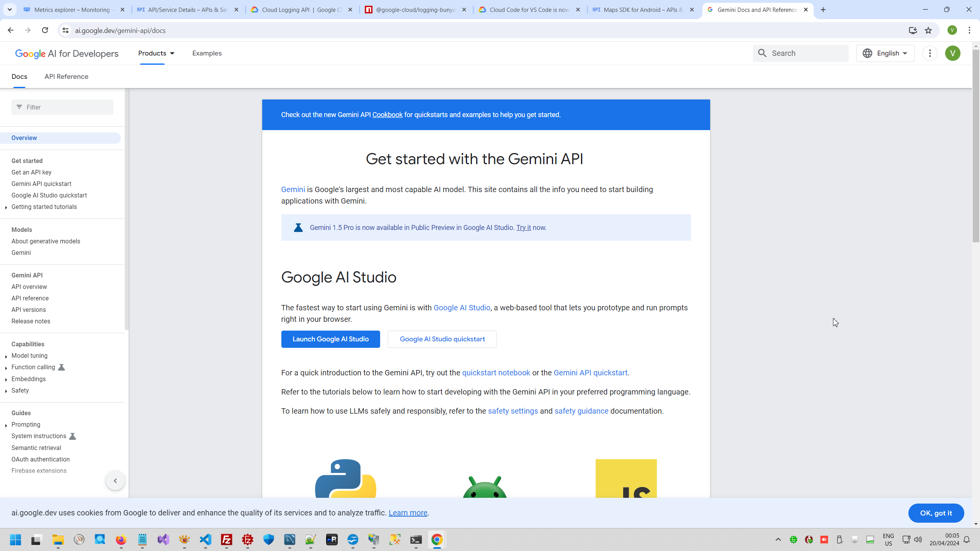The image size is (980, 551).
Task: Expand the Function calling section
Action: click(6, 368)
